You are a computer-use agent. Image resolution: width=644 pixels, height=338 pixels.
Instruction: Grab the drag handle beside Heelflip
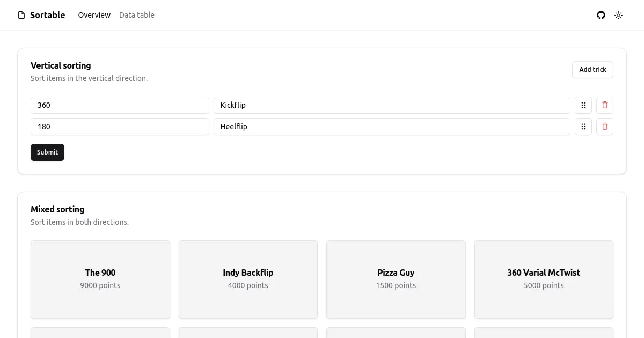(x=583, y=127)
